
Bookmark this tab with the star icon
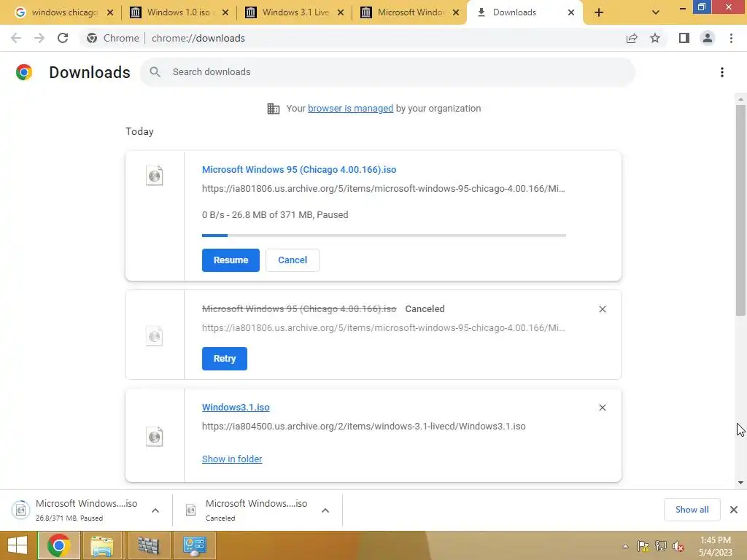pos(655,38)
